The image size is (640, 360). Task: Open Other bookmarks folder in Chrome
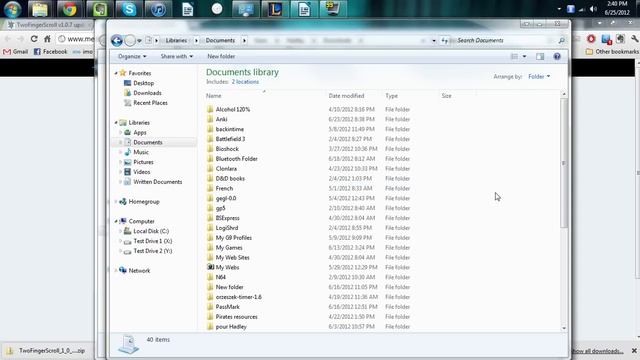(612, 51)
